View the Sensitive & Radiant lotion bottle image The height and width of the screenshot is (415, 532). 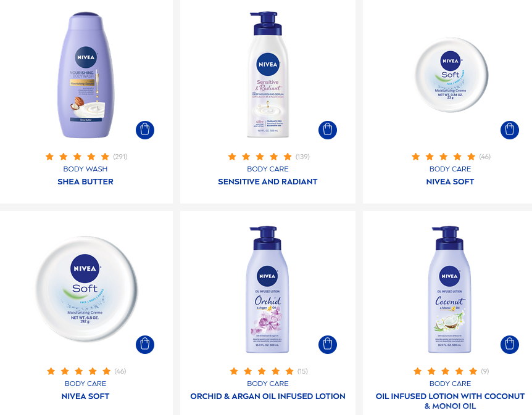[x=268, y=75]
